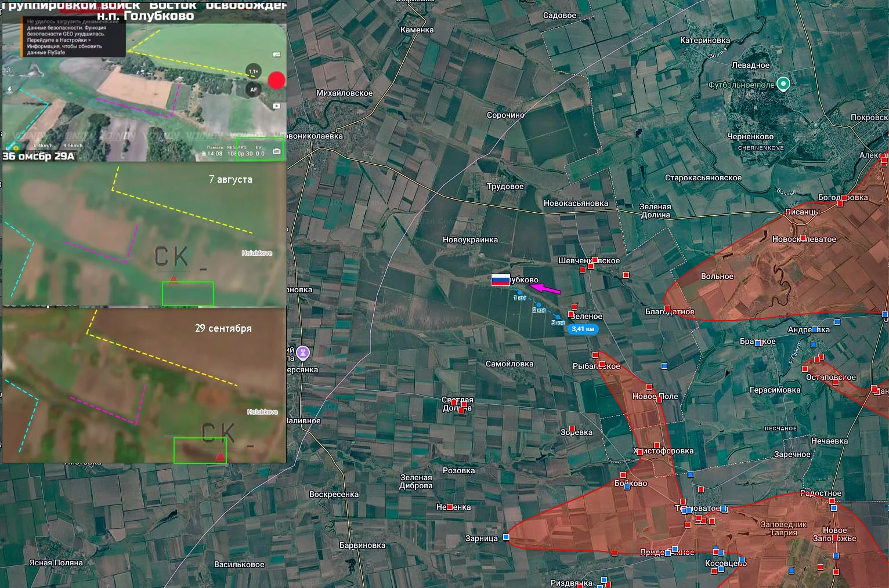Click the Зеленая Диброва map label
889x588 pixels.
tap(416, 481)
